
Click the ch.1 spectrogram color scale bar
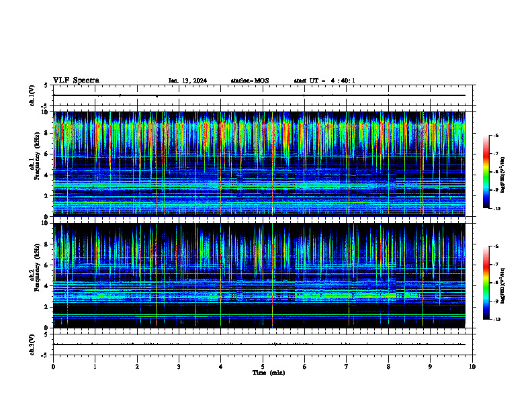pos(486,172)
